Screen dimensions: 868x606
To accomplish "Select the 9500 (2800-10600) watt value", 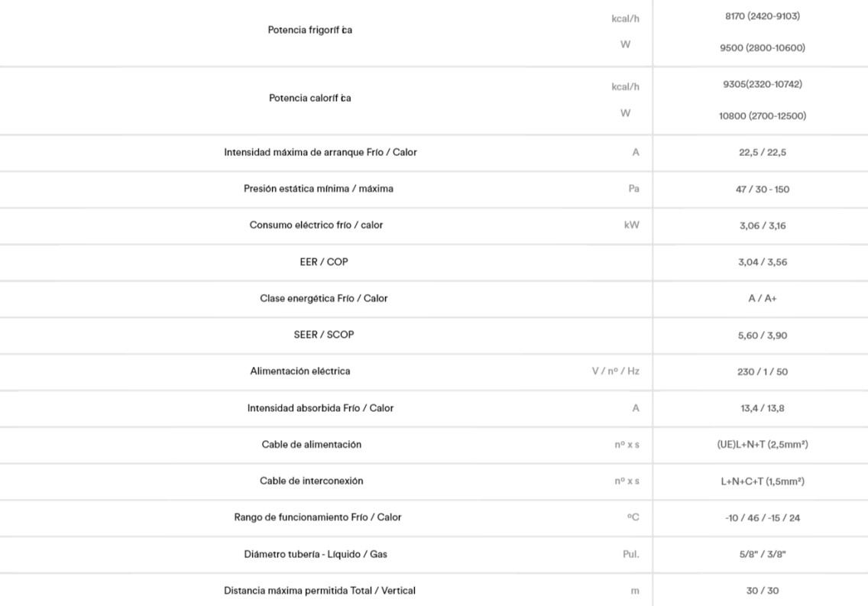I will [762, 47].
